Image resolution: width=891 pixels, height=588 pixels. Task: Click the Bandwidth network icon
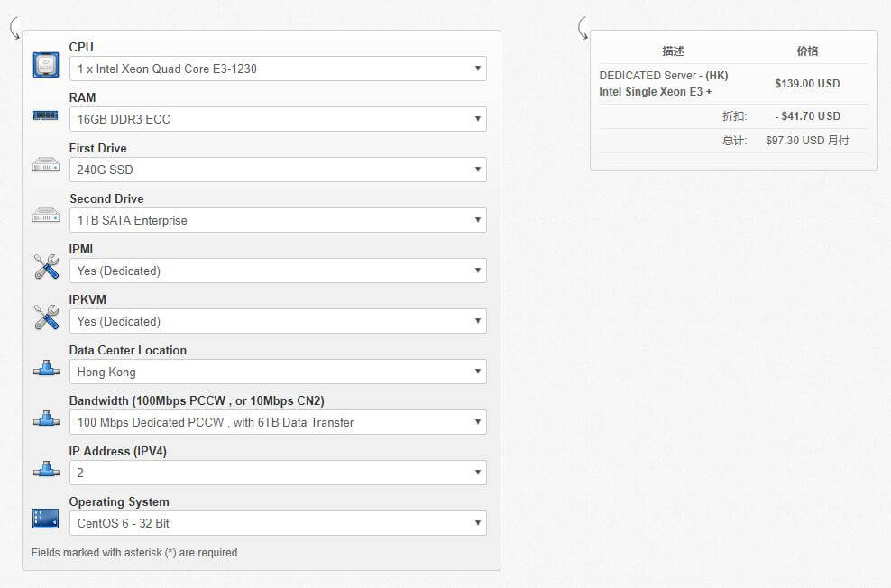46,418
